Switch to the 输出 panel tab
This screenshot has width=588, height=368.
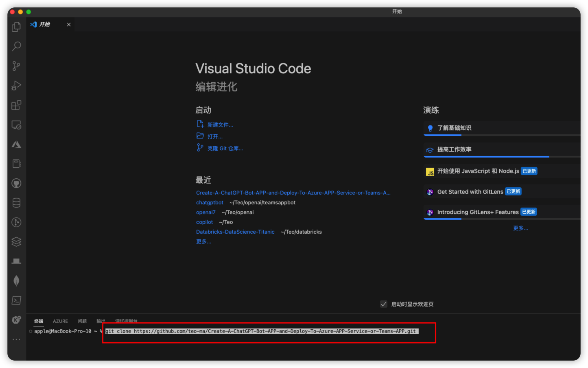click(x=101, y=321)
